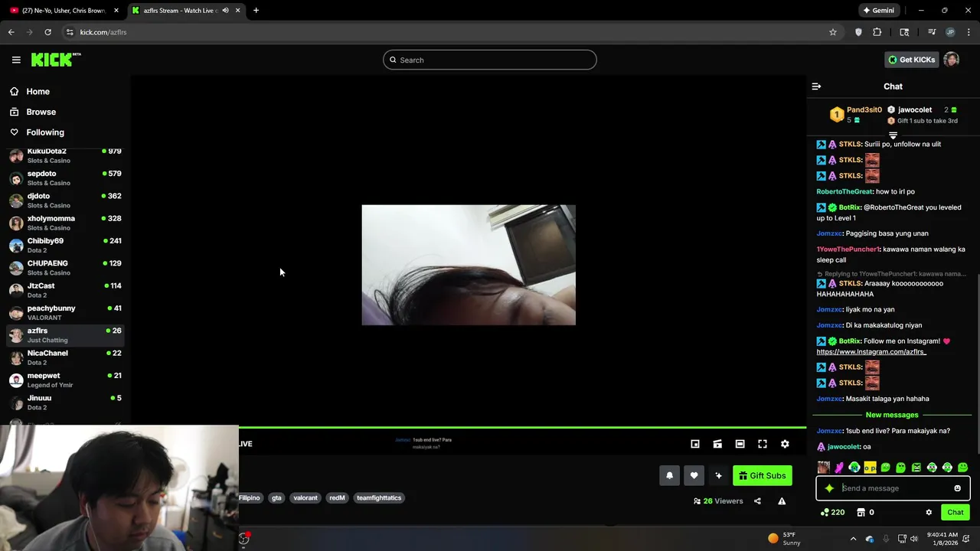Open the emoji picker in chat input
This screenshot has width=980, height=551.
pos(957,488)
